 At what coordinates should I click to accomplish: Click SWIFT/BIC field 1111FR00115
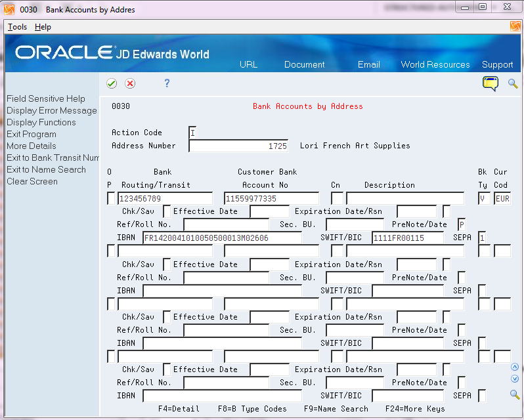(408, 238)
